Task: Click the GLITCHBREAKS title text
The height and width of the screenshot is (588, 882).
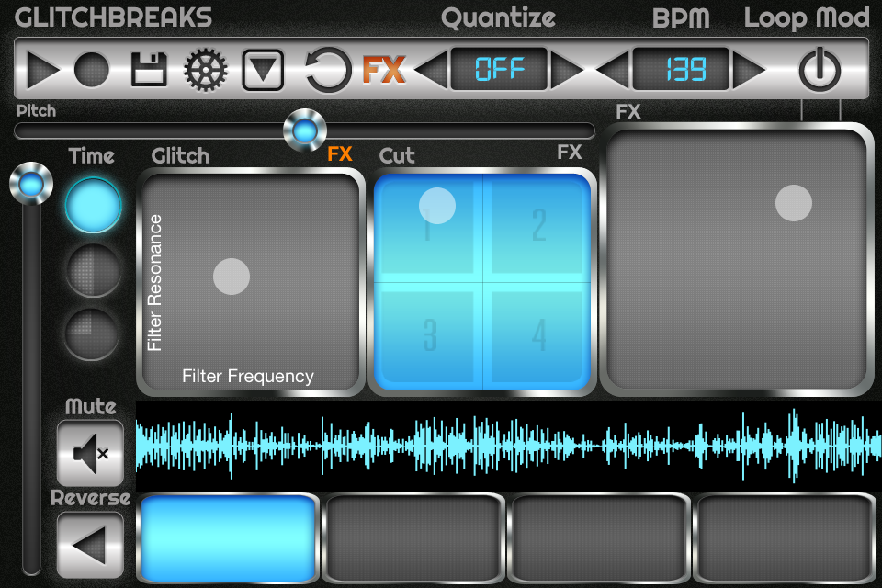Action: click(113, 17)
